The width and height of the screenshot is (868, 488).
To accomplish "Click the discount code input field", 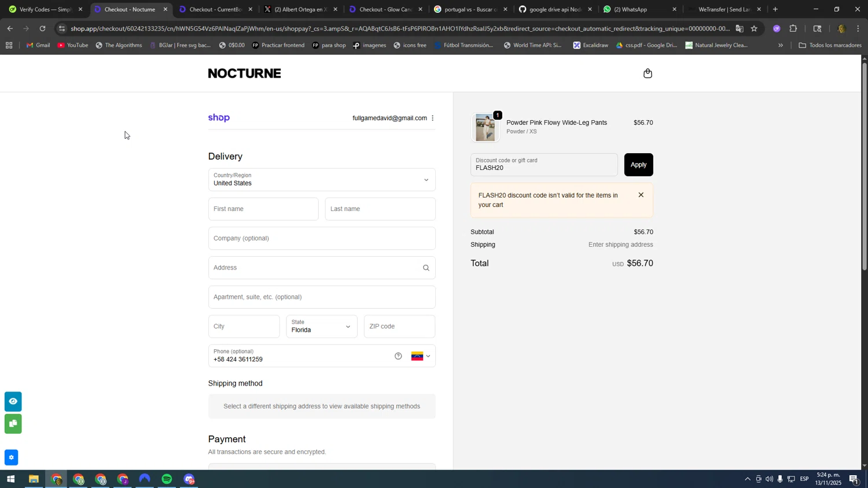I will pyautogui.click(x=544, y=165).
